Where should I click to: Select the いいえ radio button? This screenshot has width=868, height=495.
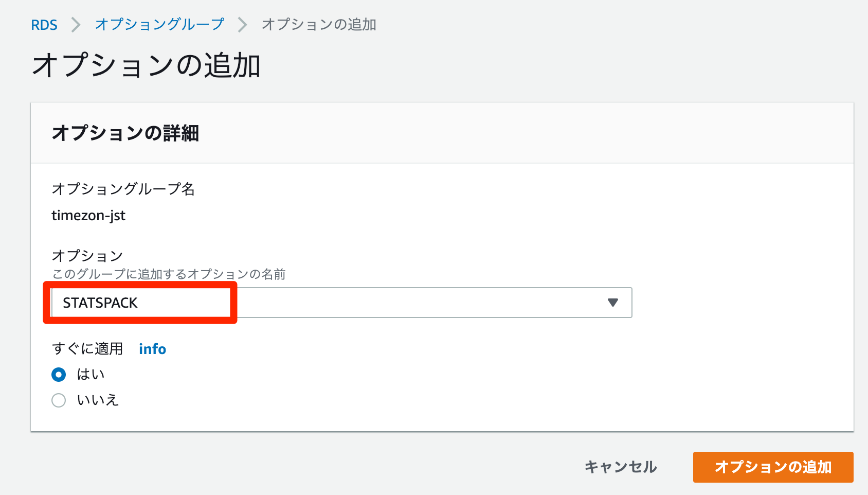pos(59,400)
